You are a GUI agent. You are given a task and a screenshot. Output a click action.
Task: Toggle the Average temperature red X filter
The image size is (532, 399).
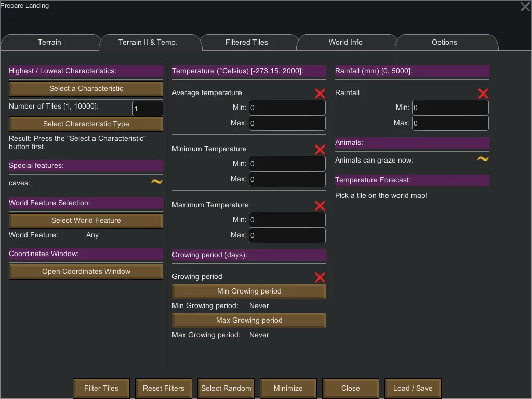[x=320, y=94]
